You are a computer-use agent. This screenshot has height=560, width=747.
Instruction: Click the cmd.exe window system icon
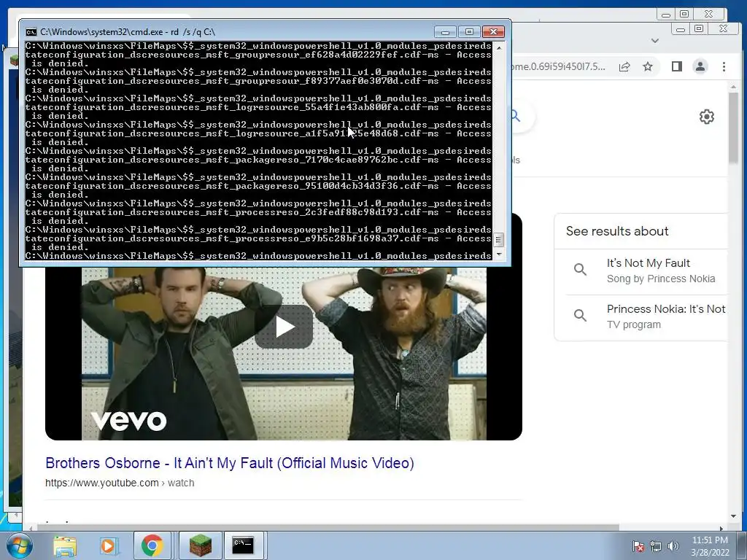pyautogui.click(x=31, y=32)
